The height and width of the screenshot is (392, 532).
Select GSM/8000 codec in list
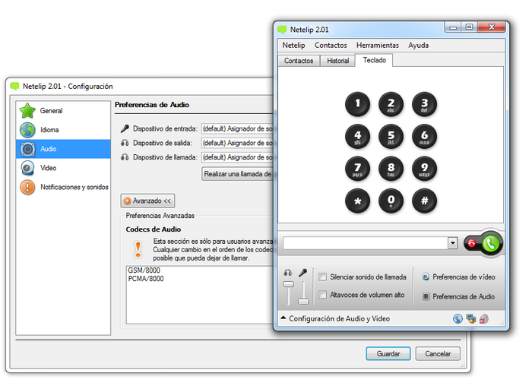coord(144,270)
